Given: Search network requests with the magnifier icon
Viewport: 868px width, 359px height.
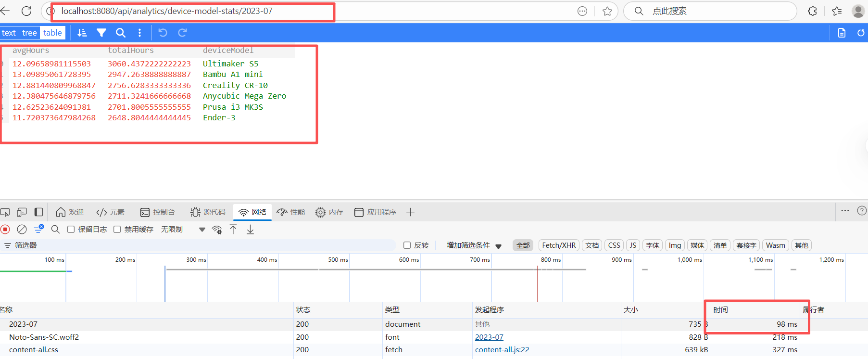Looking at the screenshot, I should click(55, 230).
